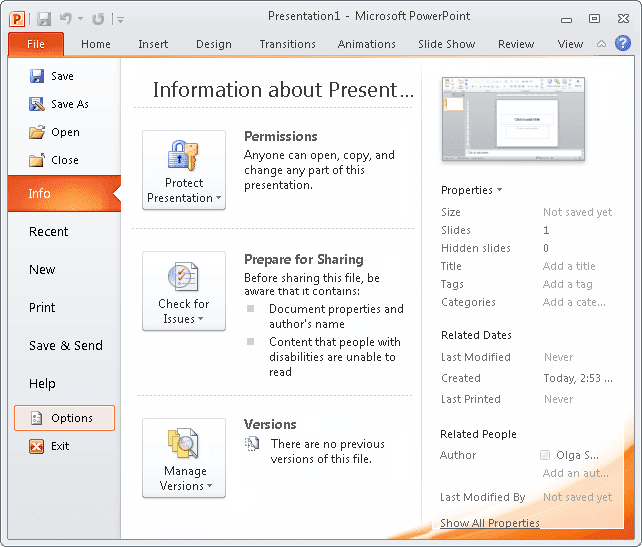Screen dimensions: 642x547
Task: Click Add a tag field
Action: pos(567,284)
